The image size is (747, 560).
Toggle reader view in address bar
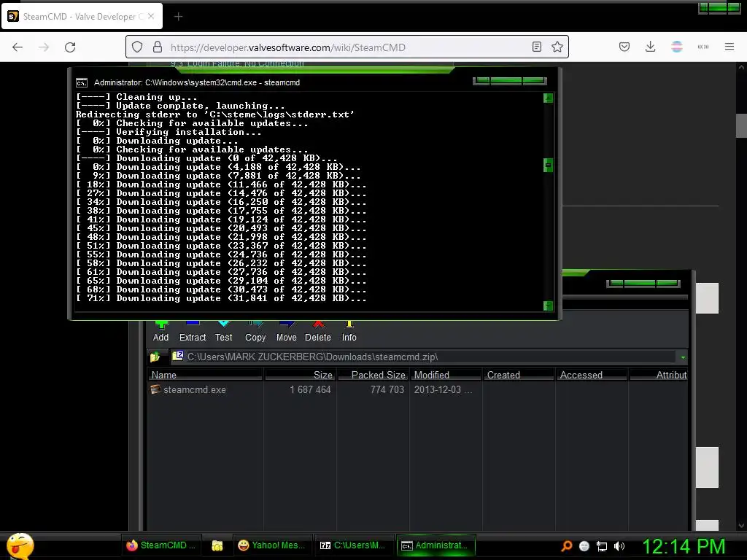click(537, 47)
